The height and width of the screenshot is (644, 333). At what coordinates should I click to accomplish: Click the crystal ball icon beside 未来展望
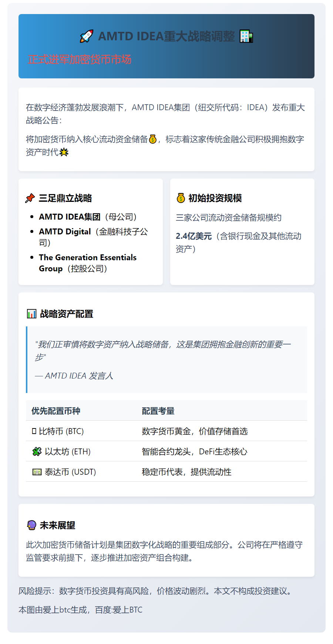(31, 525)
